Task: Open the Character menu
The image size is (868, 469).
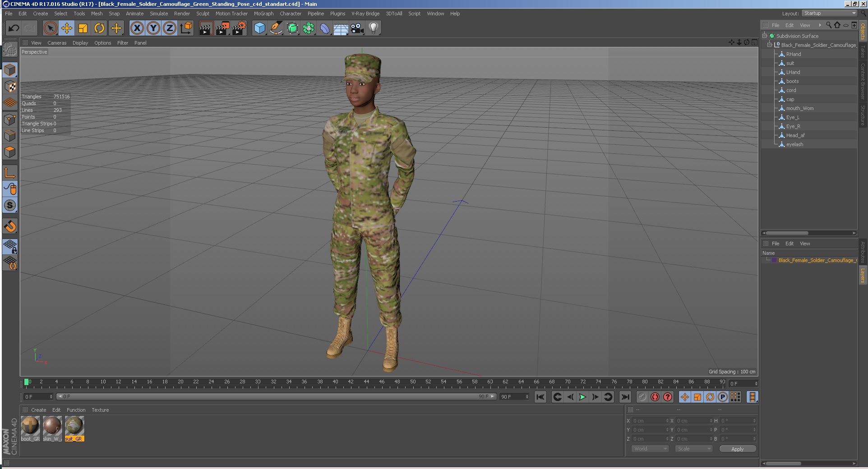Action: click(x=290, y=14)
